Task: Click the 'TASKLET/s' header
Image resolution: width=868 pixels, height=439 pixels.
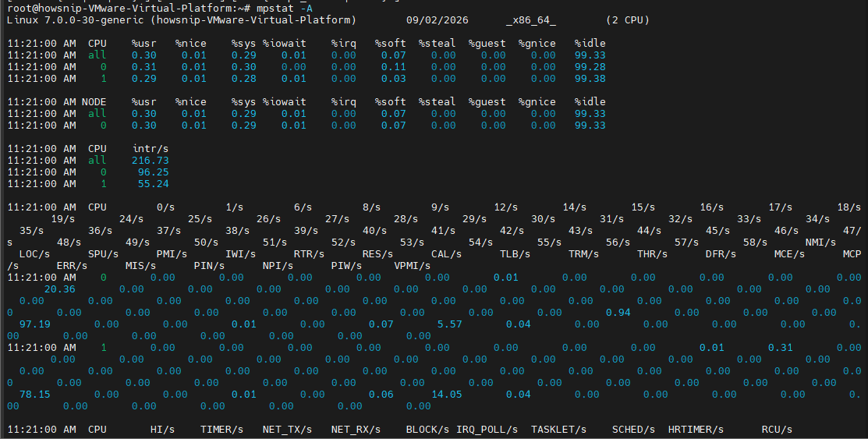Action: click(x=559, y=430)
